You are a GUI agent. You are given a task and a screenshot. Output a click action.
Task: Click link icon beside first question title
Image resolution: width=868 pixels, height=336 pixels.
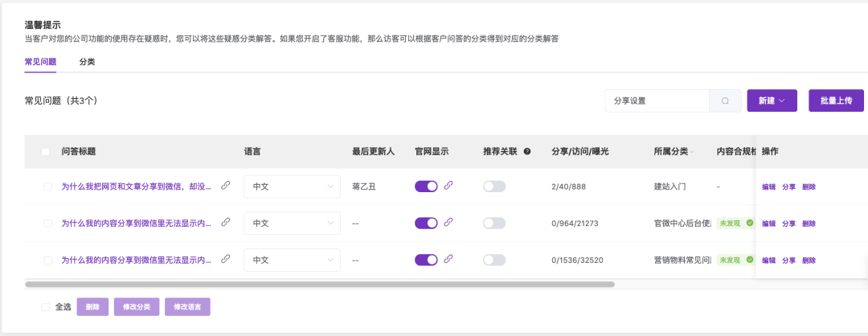(x=226, y=186)
